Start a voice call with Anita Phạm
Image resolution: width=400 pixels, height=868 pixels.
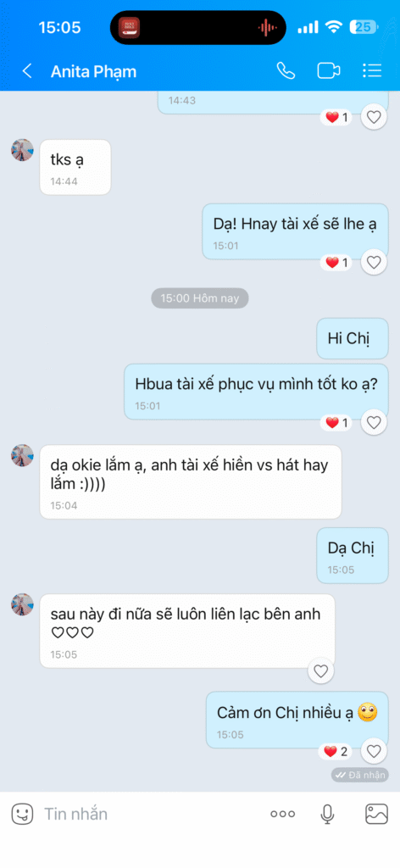(286, 71)
